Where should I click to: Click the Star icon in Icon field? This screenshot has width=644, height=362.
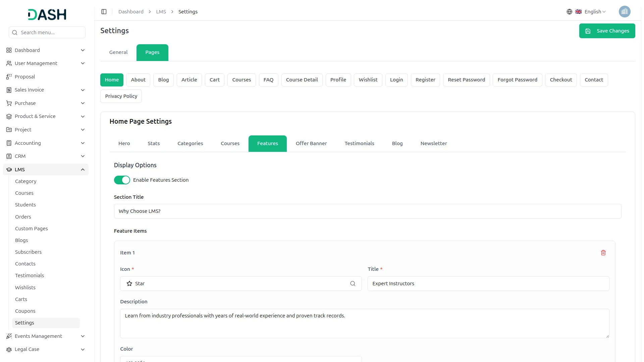tap(129, 284)
